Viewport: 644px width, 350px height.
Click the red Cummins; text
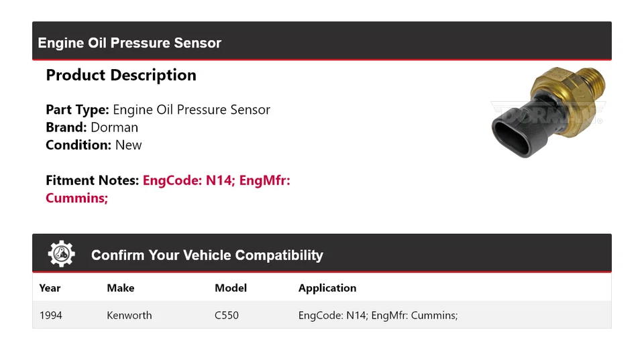click(77, 198)
